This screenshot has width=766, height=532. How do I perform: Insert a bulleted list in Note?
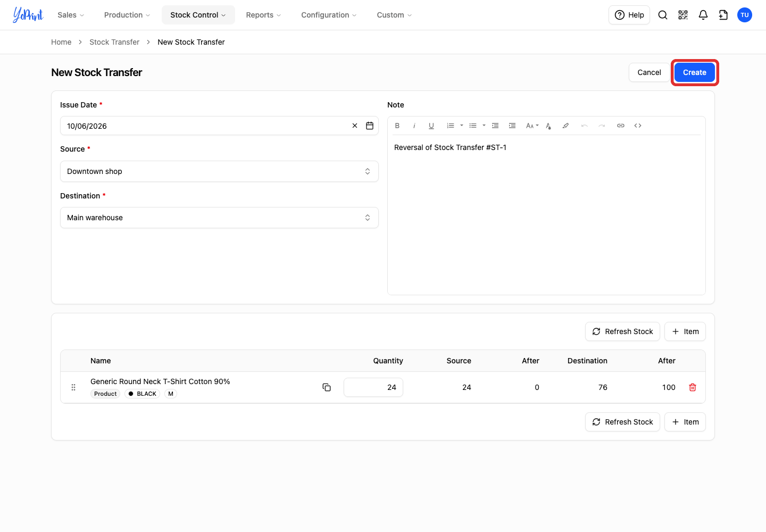(x=473, y=126)
